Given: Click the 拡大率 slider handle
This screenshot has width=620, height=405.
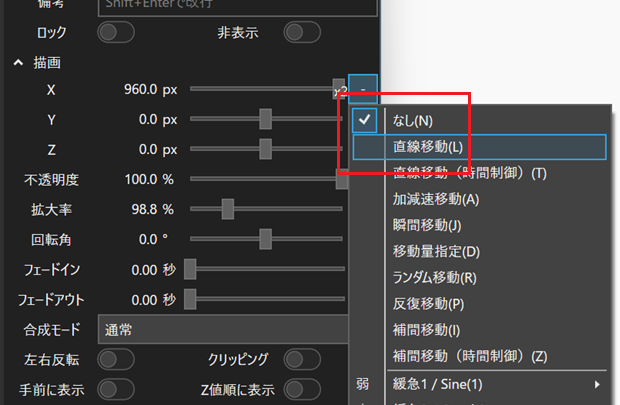Looking at the screenshot, I should coord(228,209).
